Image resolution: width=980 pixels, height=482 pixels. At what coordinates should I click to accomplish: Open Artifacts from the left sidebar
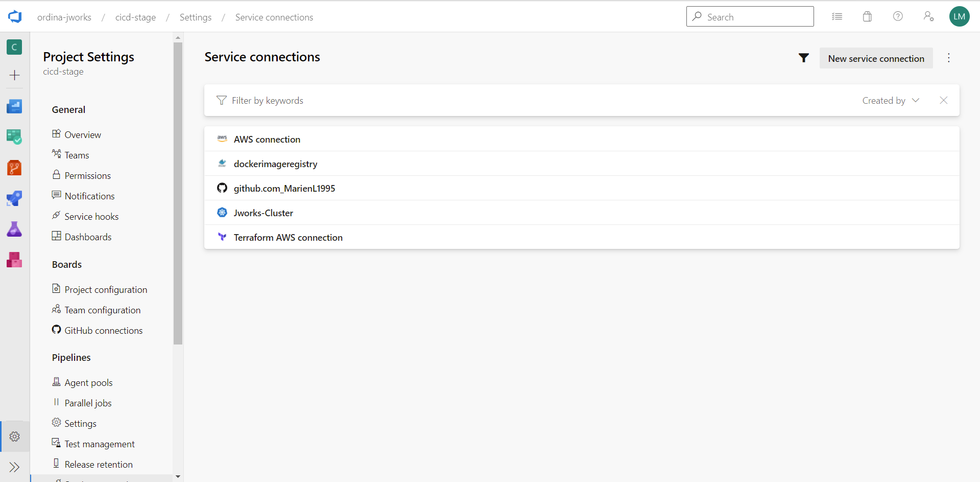coord(14,260)
